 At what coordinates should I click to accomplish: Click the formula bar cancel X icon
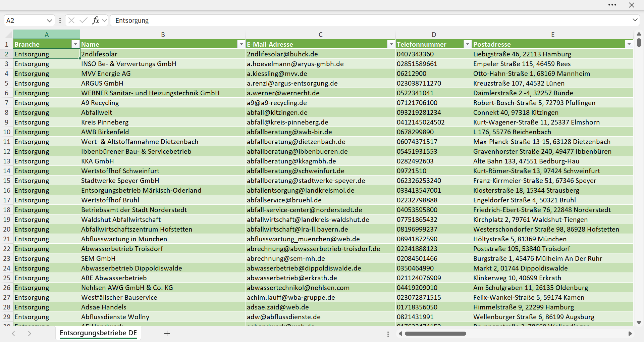coord(71,20)
